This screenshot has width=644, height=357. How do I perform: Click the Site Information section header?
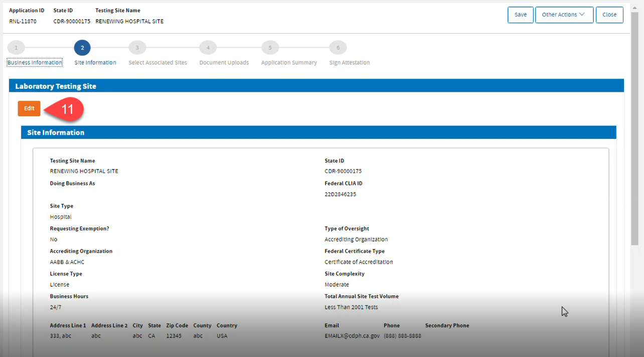point(318,132)
